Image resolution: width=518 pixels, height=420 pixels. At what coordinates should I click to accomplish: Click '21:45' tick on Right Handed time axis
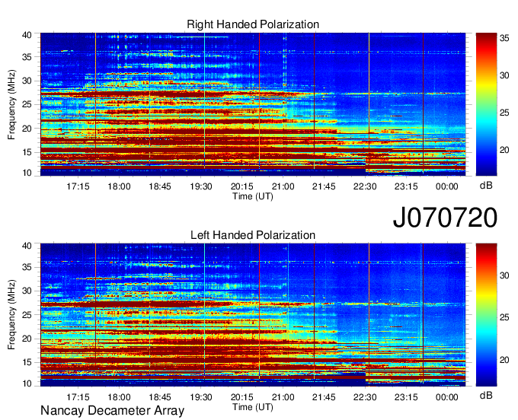[x=324, y=186]
